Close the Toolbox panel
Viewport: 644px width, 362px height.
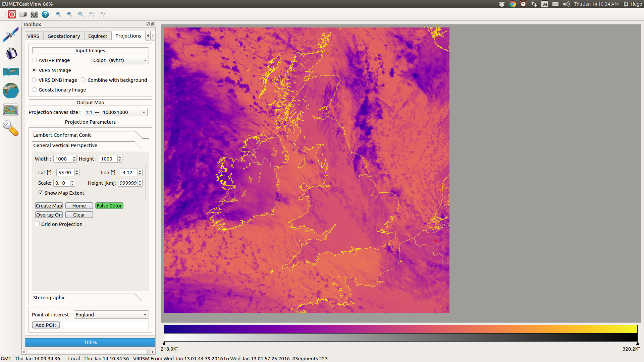[x=153, y=24]
